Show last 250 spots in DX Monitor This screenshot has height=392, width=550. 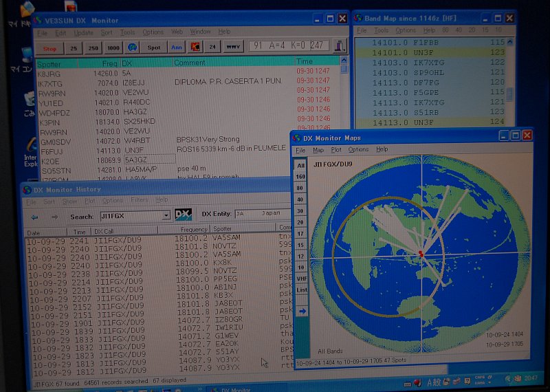[93, 48]
